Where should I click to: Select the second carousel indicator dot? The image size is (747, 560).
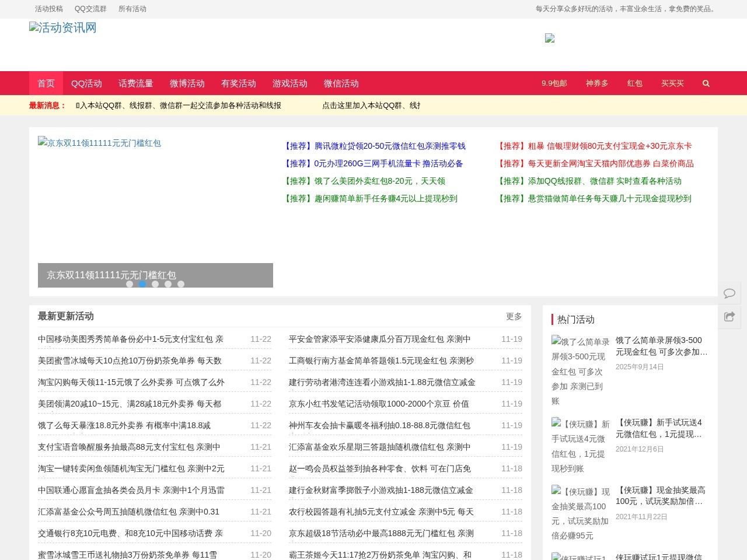coord(142,284)
